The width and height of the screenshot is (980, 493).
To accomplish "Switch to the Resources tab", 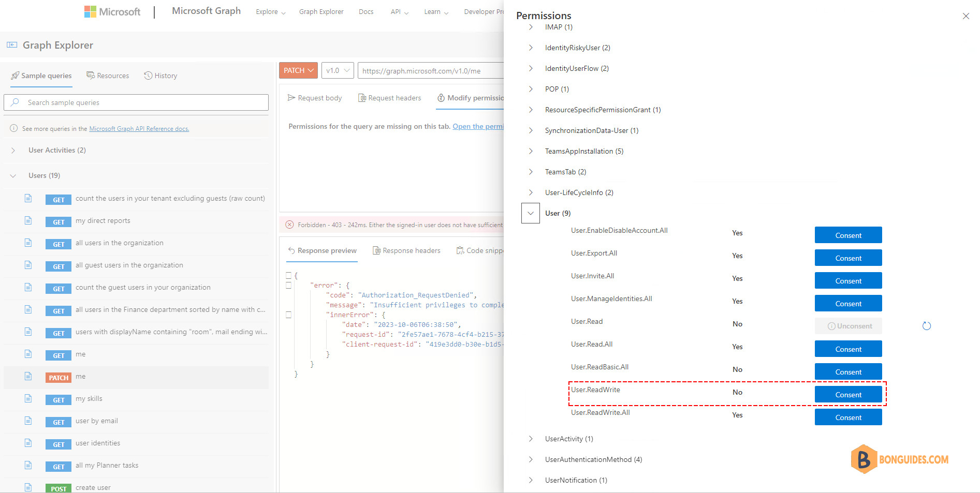I will coord(108,76).
